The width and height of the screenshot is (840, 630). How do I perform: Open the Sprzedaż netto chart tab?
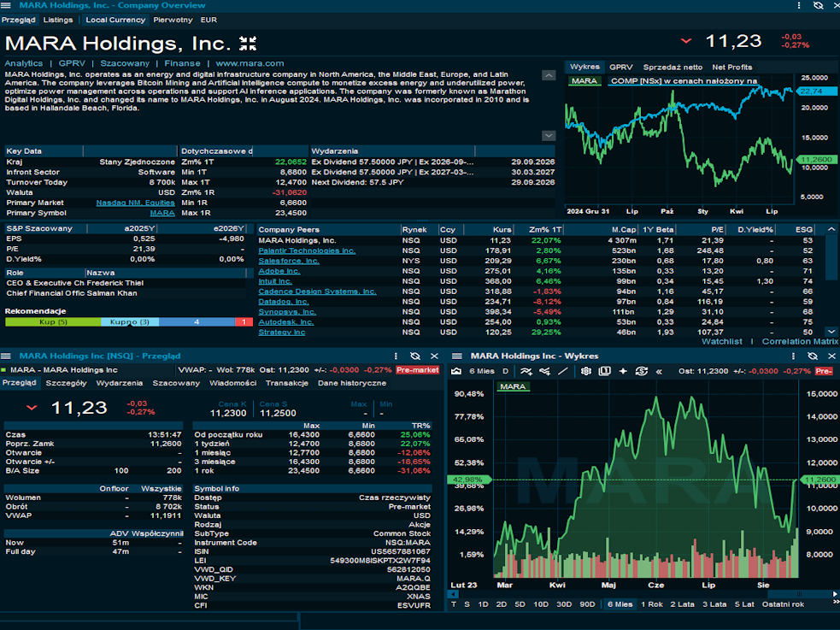(673, 67)
